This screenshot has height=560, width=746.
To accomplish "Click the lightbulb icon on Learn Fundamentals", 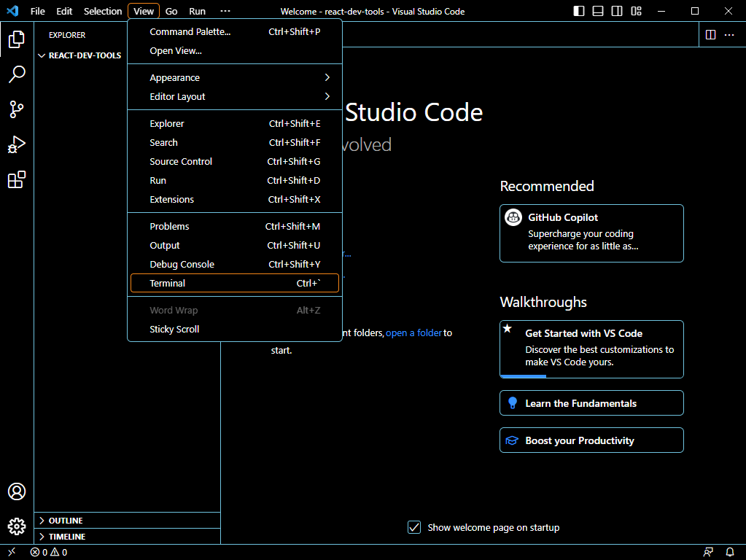I will 513,403.
